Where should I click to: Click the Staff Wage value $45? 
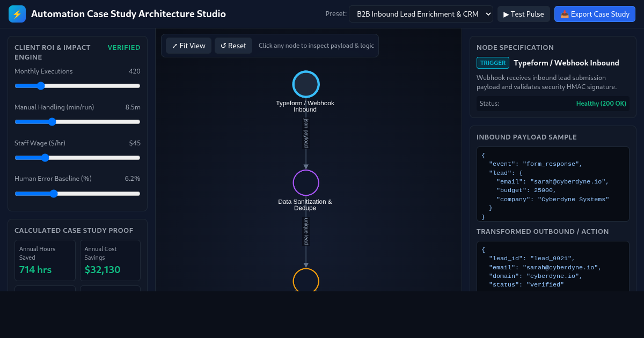click(x=135, y=143)
